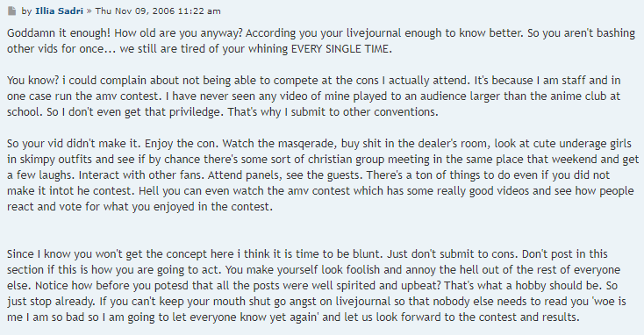Image resolution: width=644 pixels, height=335 pixels.
Task: Click the post document icon before author
Action: 12,11
